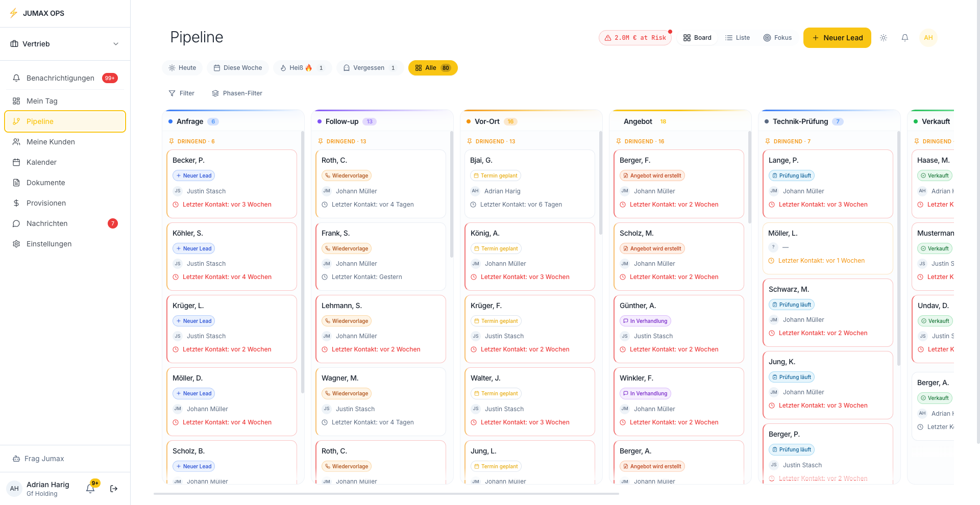
Task: Click the Nachrichten chat bubble icon
Action: tap(16, 223)
